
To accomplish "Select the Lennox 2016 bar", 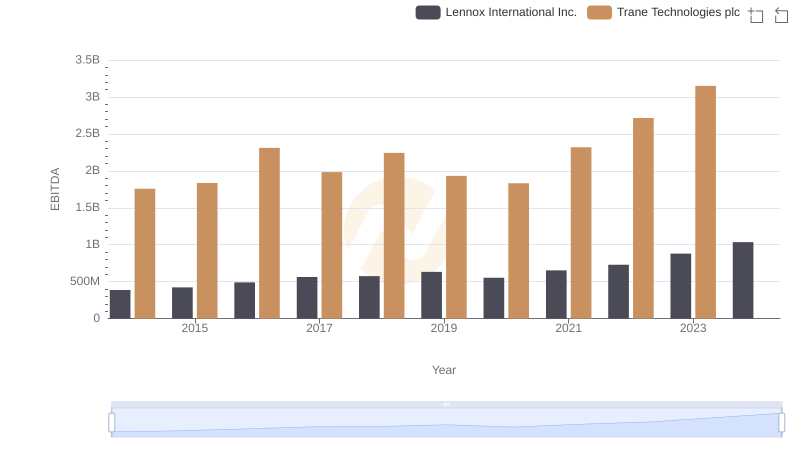I will [245, 300].
